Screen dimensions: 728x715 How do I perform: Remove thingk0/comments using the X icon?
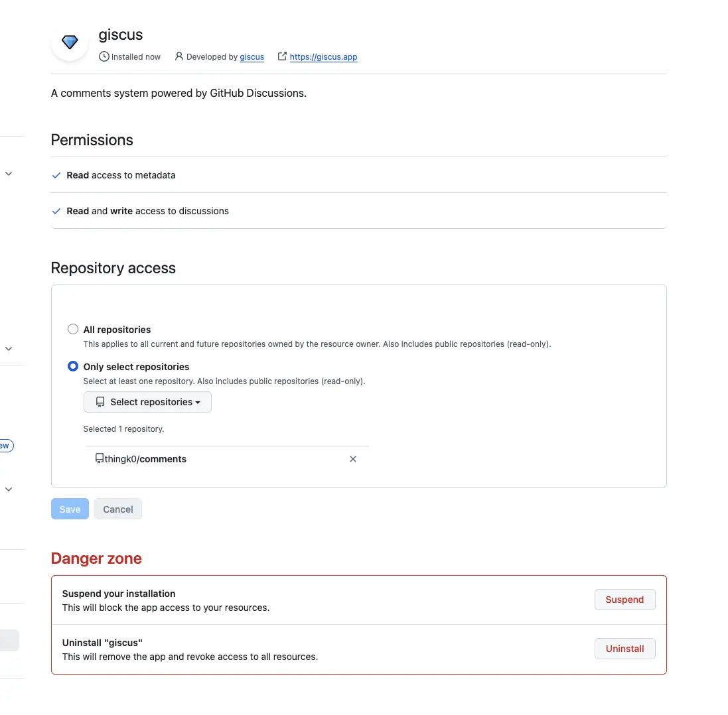tap(353, 459)
